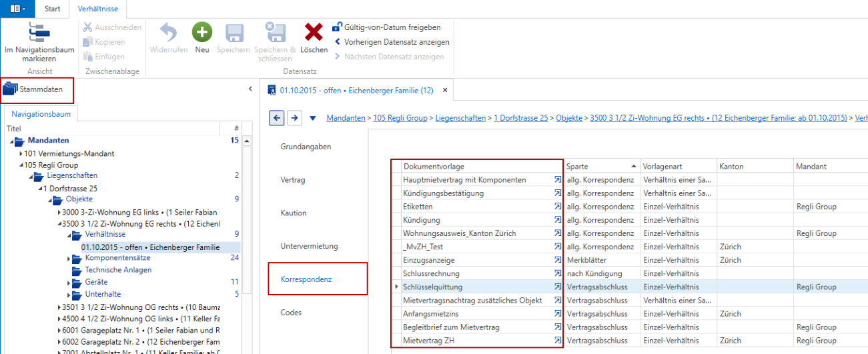The height and width of the screenshot is (354, 868).
Task: Open link icon for Einzugsanzeige row
Action: click(557, 260)
